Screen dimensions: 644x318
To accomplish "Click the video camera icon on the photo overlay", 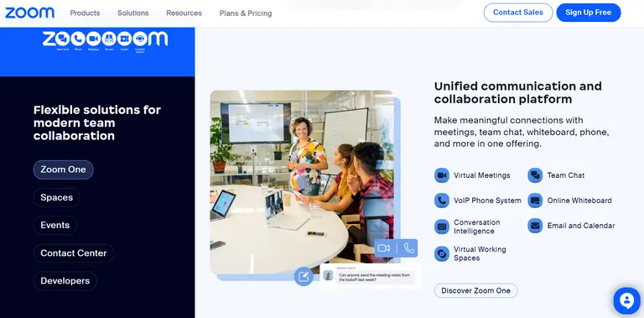I will click(384, 248).
